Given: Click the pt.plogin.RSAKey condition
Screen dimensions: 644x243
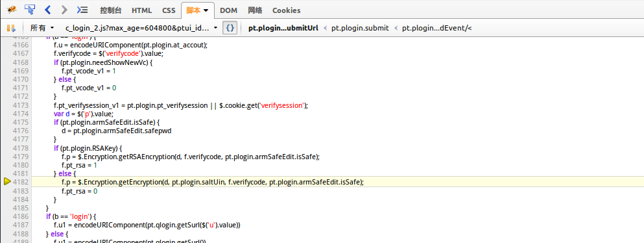Looking at the screenshot, I should pyautogui.click(x=89, y=148).
